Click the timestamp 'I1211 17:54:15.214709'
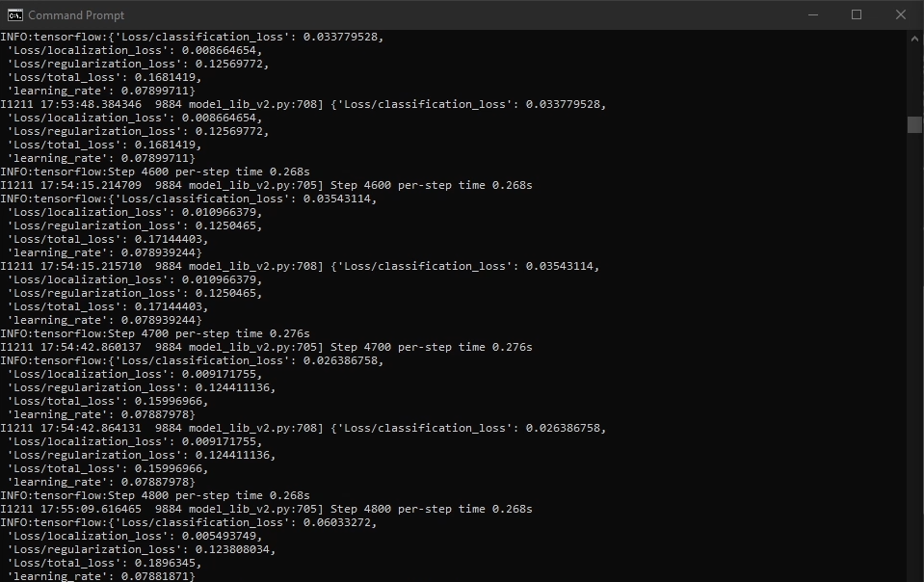The image size is (924, 582). coord(70,186)
